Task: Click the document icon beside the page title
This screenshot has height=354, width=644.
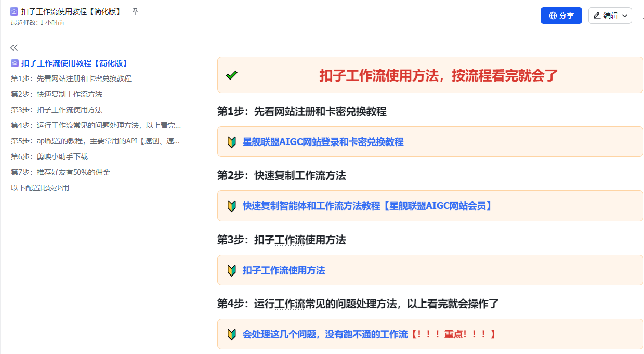Action: [15, 11]
